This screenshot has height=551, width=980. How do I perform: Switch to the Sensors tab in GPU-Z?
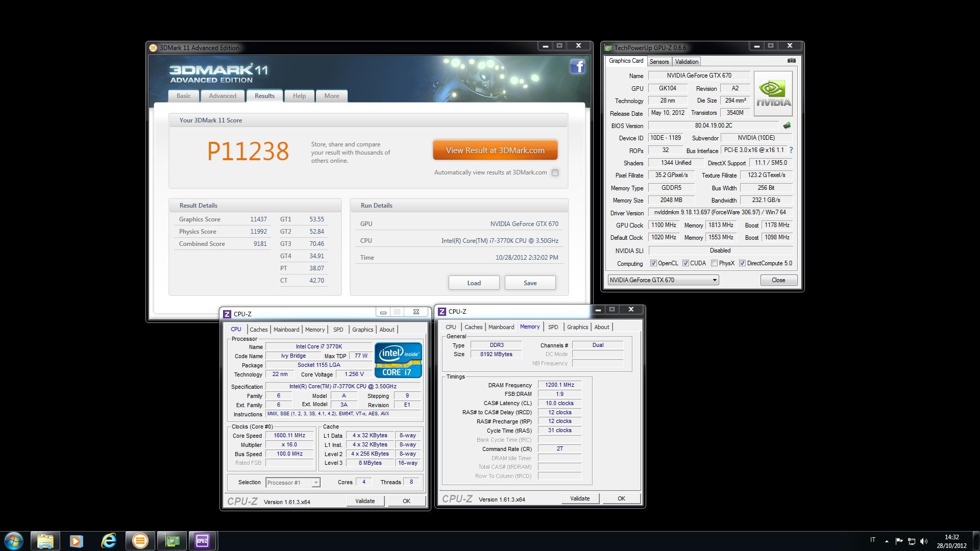(659, 62)
